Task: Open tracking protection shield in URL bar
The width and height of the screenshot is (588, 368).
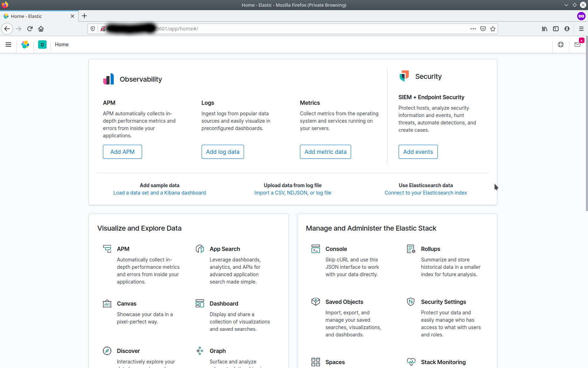Action: [93, 29]
